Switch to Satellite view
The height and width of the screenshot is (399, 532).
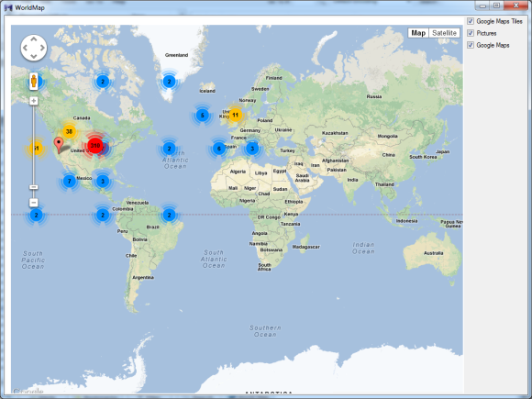(x=444, y=33)
